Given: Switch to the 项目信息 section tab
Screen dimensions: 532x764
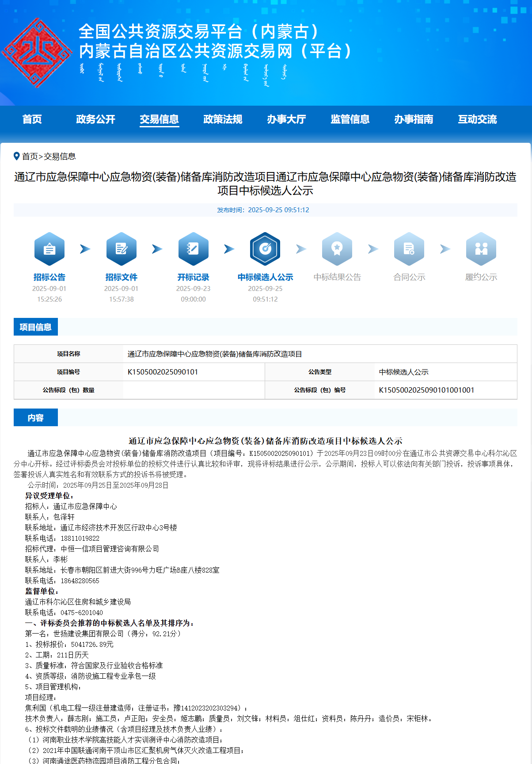Looking at the screenshot, I should (36, 327).
